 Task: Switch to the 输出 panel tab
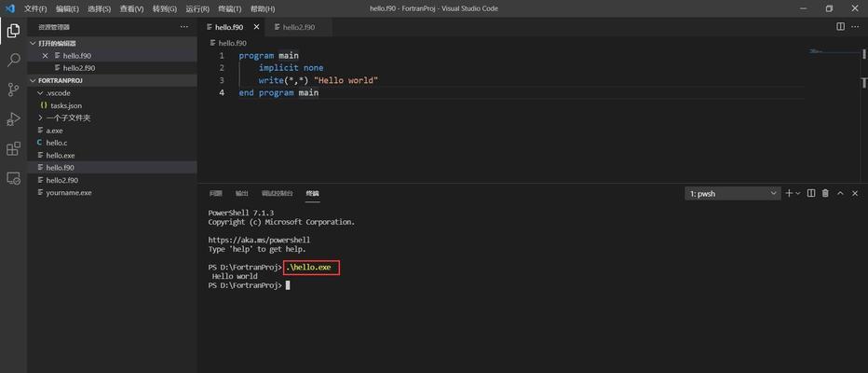point(242,193)
